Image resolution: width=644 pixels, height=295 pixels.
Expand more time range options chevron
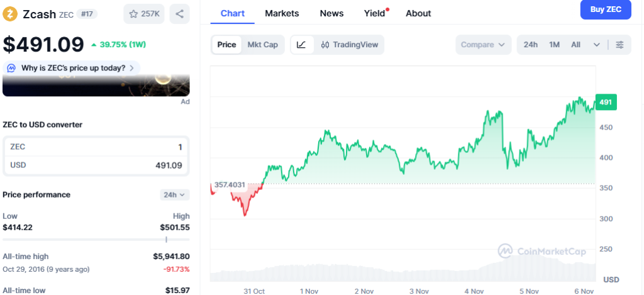pyautogui.click(x=596, y=45)
